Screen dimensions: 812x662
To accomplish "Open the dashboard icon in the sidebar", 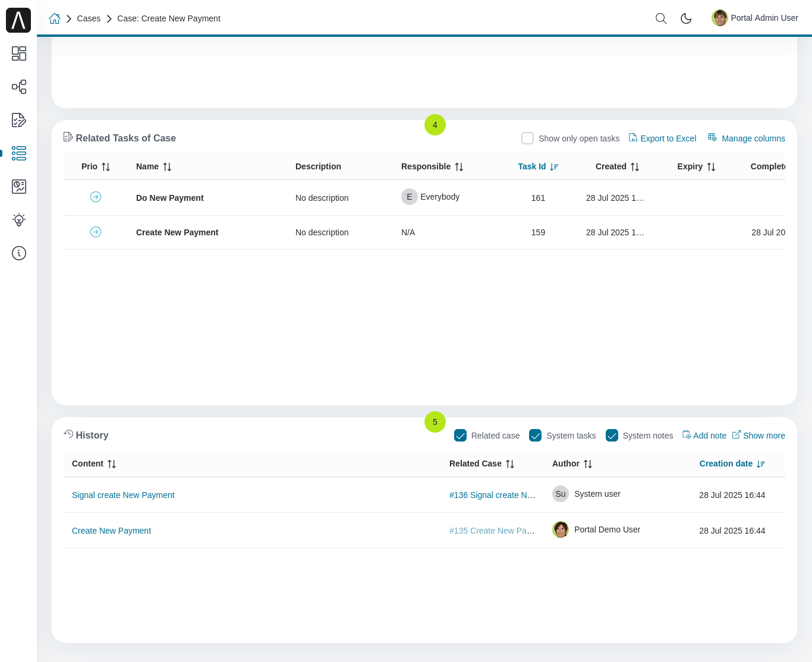I will pyautogui.click(x=19, y=53).
